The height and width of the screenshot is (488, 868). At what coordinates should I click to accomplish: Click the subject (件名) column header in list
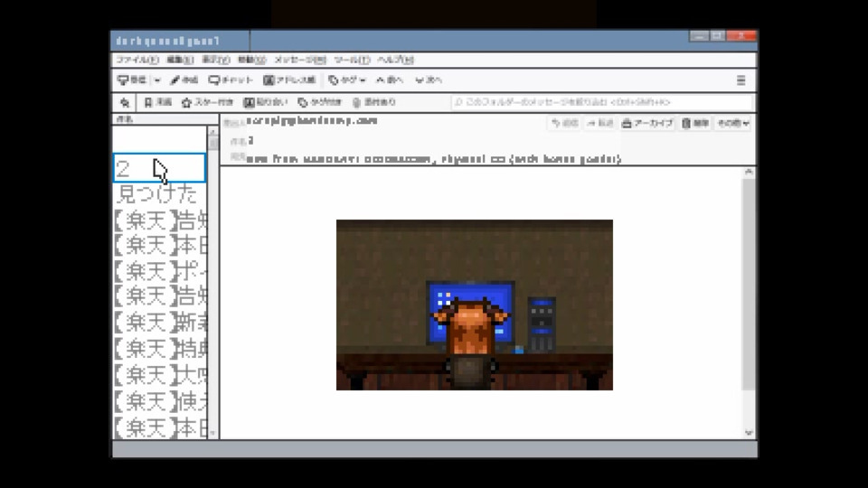(165, 119)
